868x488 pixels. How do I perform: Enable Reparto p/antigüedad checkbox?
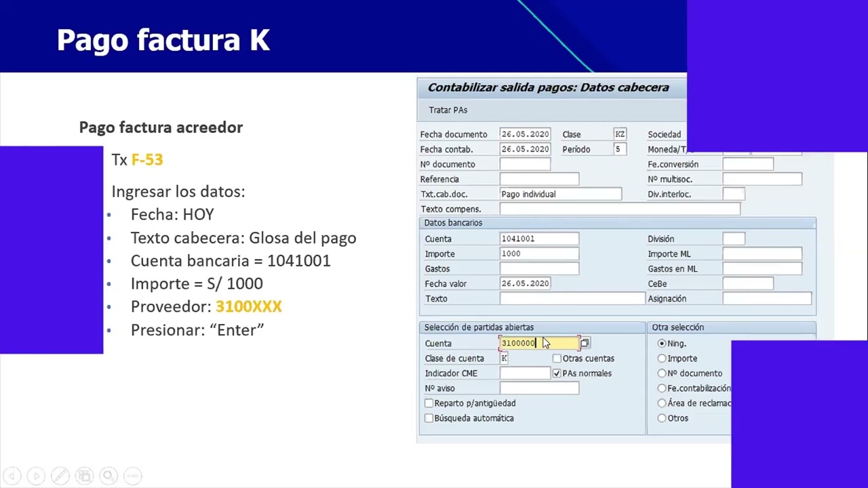coord(429,403)
